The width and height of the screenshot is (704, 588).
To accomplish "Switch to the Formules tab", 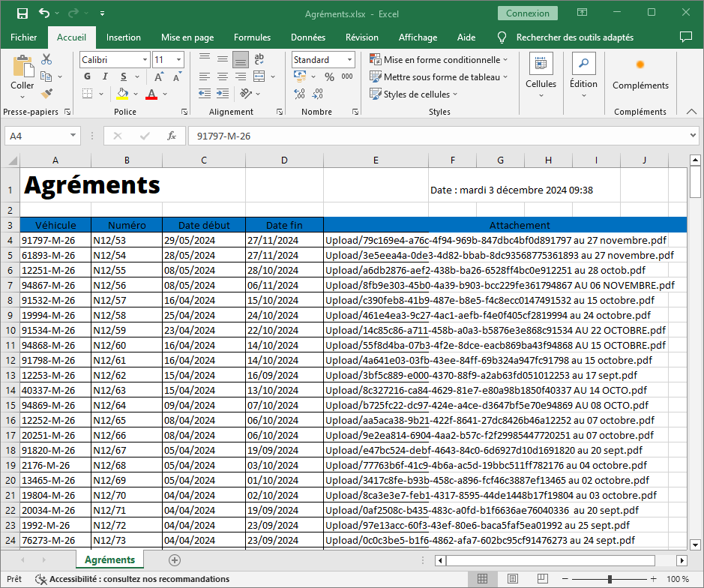I will point(253,37).
